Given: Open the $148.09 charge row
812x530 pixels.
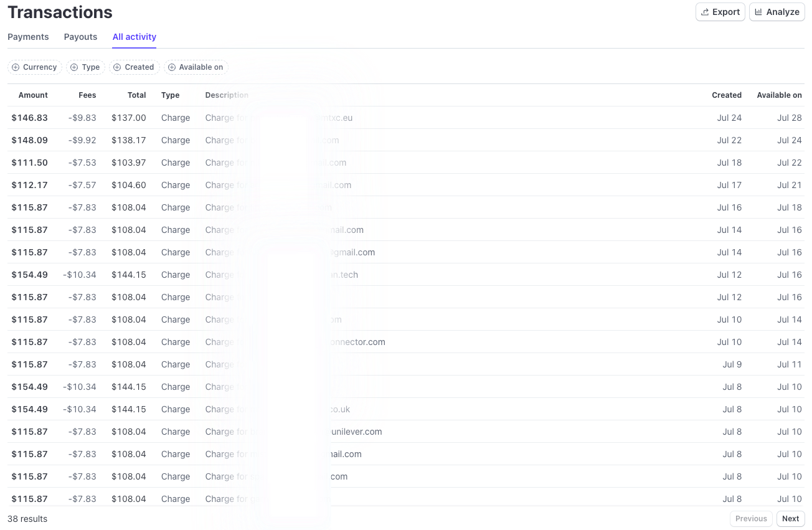Looking at the screenshot, I should coord(406,140).
